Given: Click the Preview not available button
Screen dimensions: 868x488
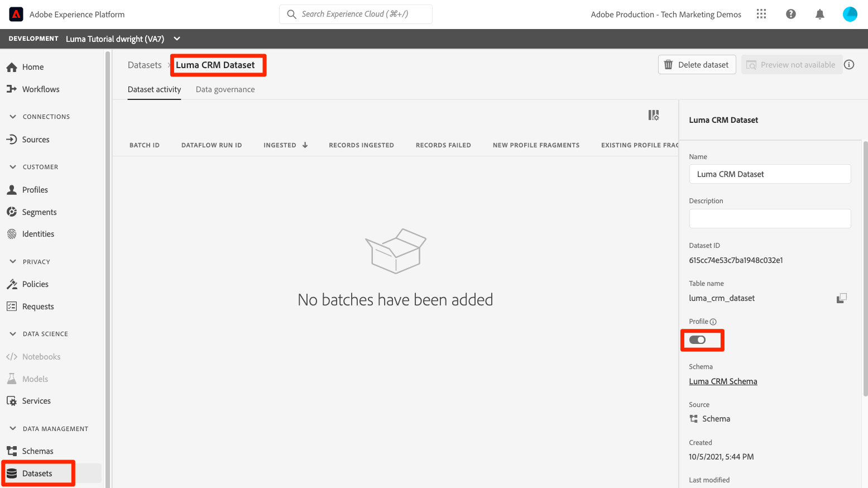Looking at the screenshot, I should pos(792,65).
